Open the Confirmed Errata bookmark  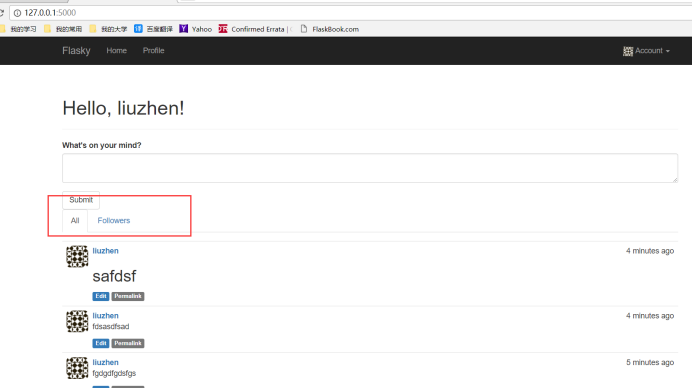[x=255, y=29]
